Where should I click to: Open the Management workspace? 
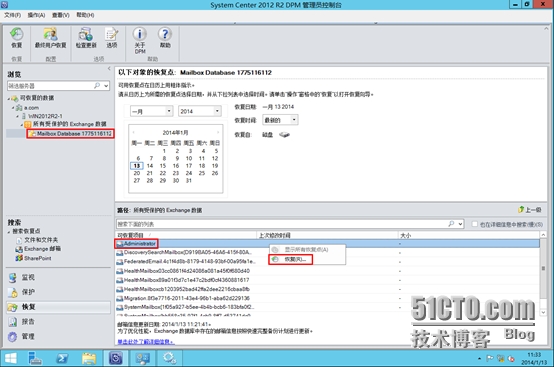[58, 336]
